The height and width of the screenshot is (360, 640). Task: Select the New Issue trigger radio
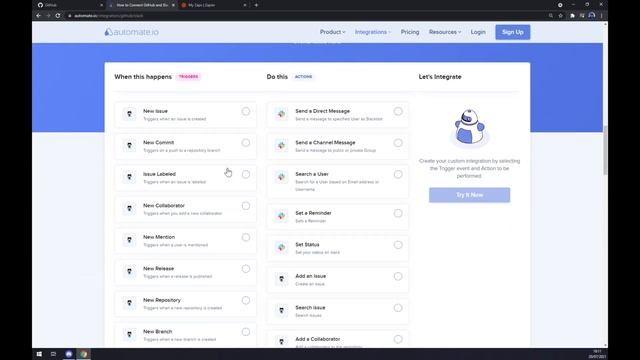tap(246, 111)
